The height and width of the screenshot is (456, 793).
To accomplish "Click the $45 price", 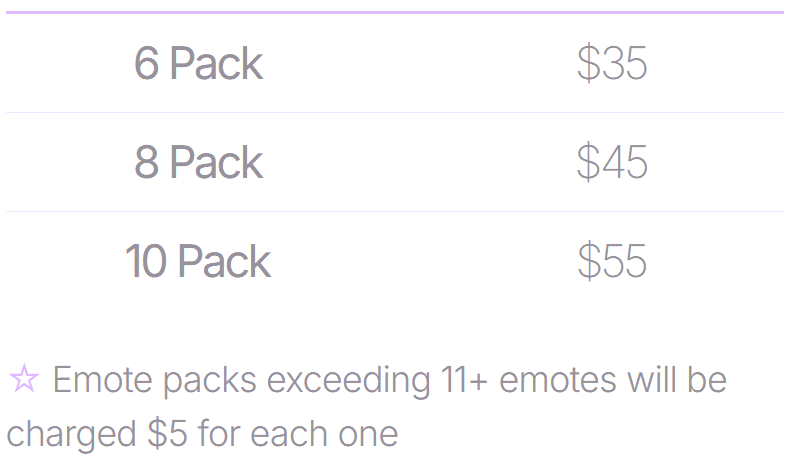I will coord(612,162).
